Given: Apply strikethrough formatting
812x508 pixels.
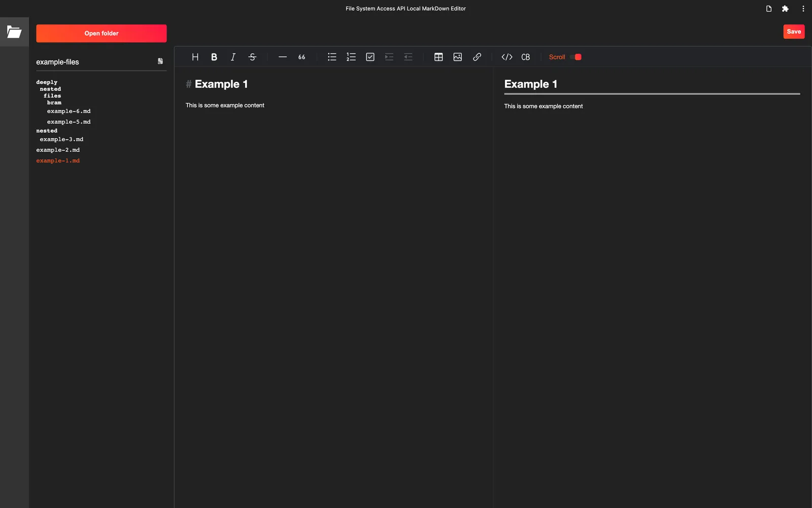Looking at the screenshot, I should [x=252, y=57].
